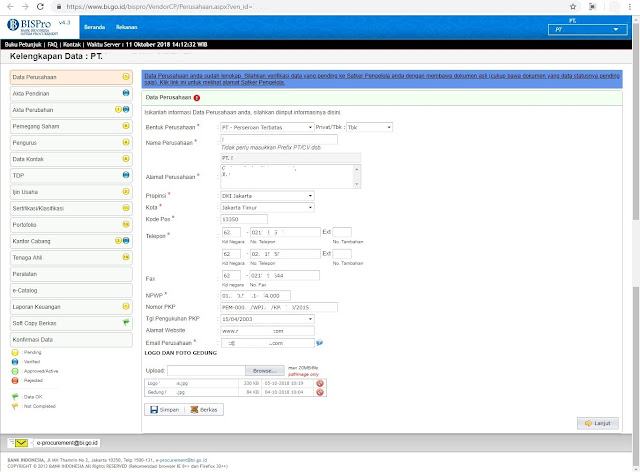Click the BISPro logo
The height and width of the screenshot is (472, 640).
tap(33, 27)
